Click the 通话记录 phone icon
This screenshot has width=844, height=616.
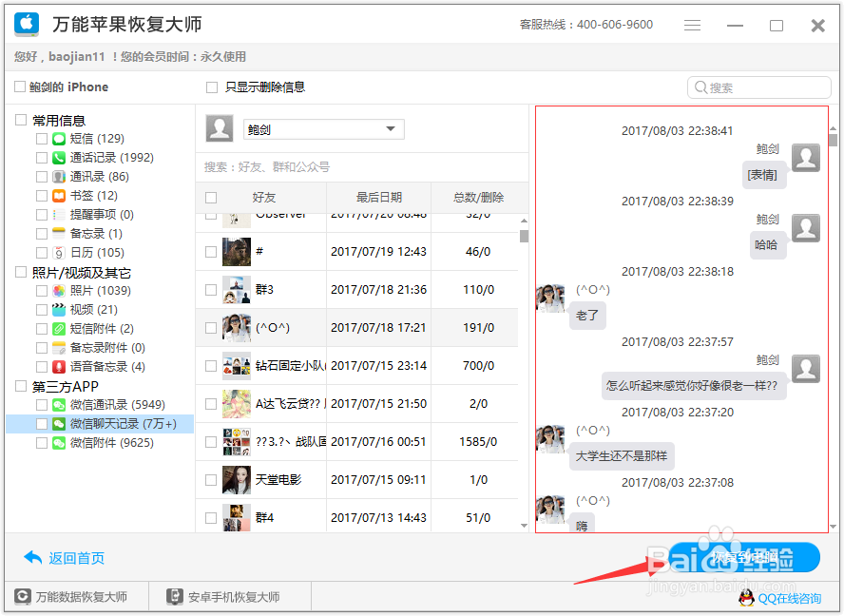tap(59, 158)
